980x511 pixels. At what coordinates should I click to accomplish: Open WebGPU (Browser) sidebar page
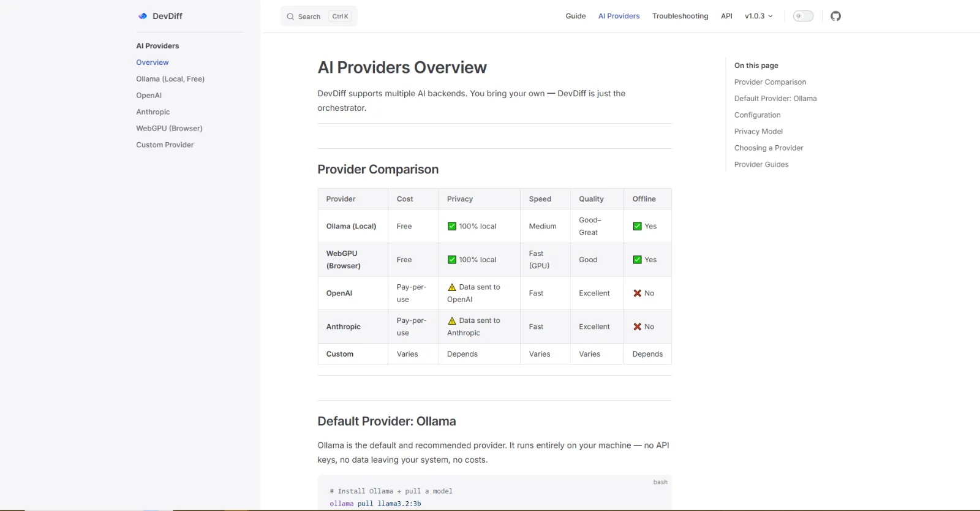(169, 129)
